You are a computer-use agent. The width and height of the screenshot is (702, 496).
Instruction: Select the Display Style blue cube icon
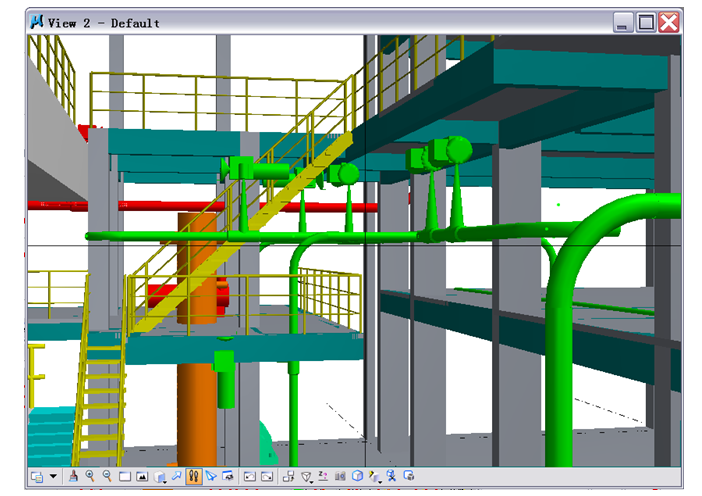pos(357,477)
